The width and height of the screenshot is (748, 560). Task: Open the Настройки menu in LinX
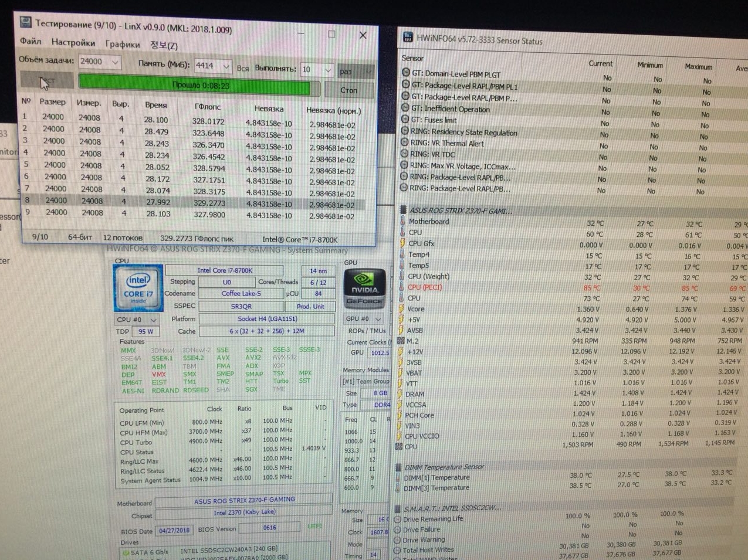click(73, 42)
